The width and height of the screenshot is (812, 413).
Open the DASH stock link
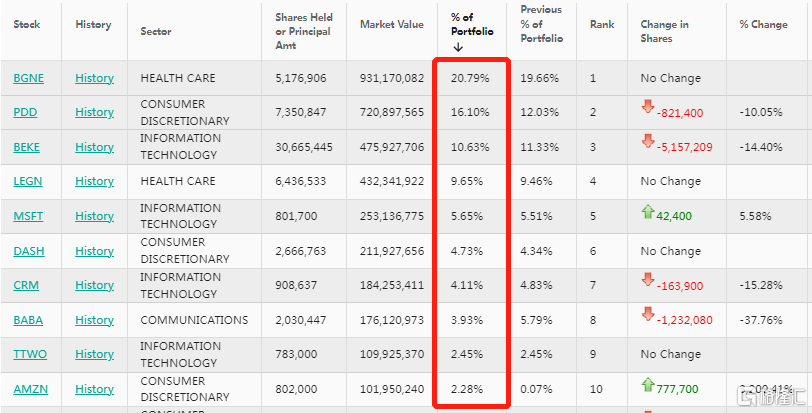28,251
